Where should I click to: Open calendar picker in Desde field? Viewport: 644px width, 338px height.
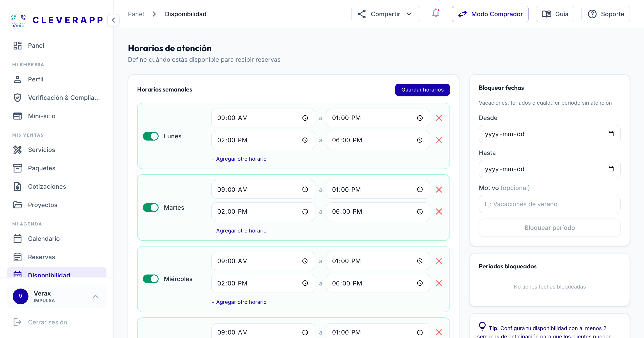point(611,134)
